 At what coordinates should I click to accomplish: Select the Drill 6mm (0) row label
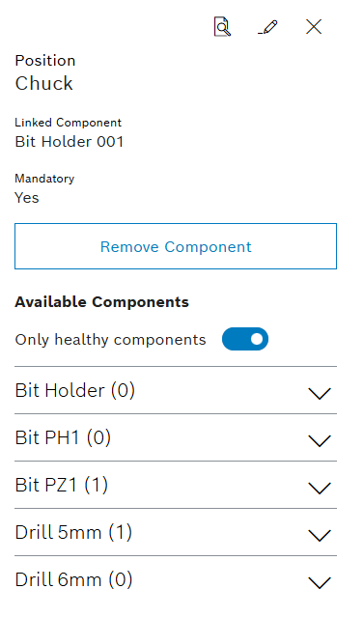click(73, 579)
